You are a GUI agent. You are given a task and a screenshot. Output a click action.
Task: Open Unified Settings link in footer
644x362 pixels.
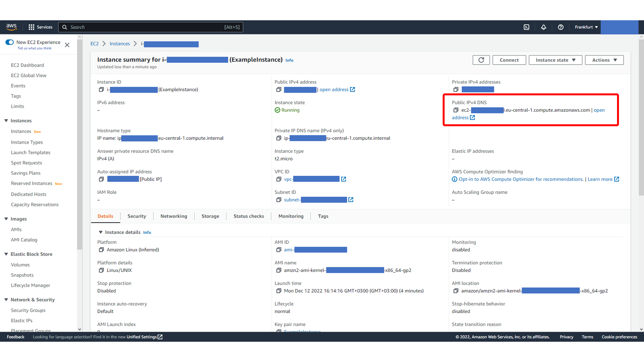(x=144, y=337)
